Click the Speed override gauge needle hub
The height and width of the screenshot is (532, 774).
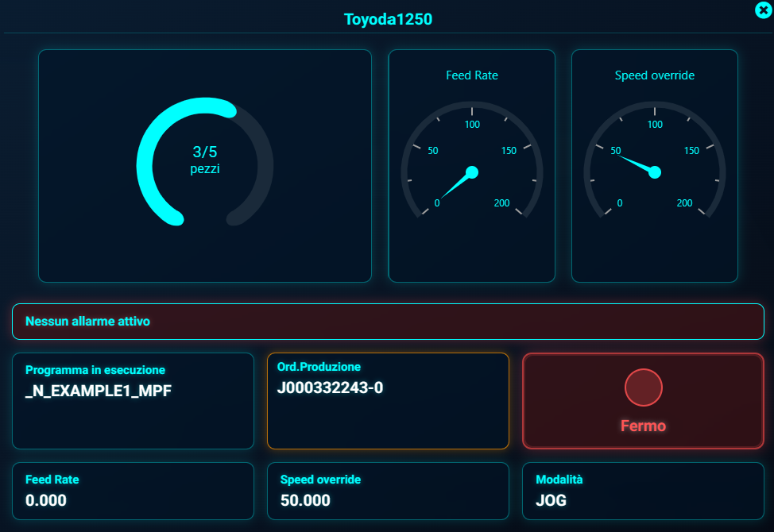pos(655,172)
